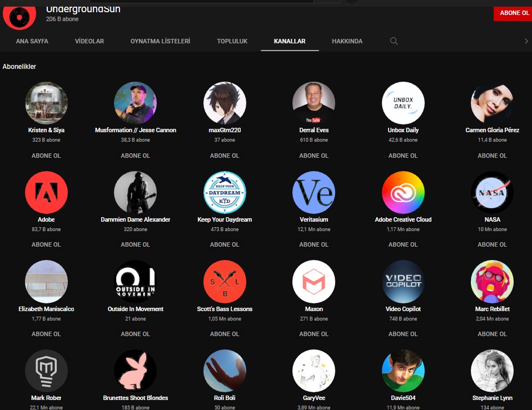Go to the OYNATMA LİSTELERİ tab

coord(161,41)
